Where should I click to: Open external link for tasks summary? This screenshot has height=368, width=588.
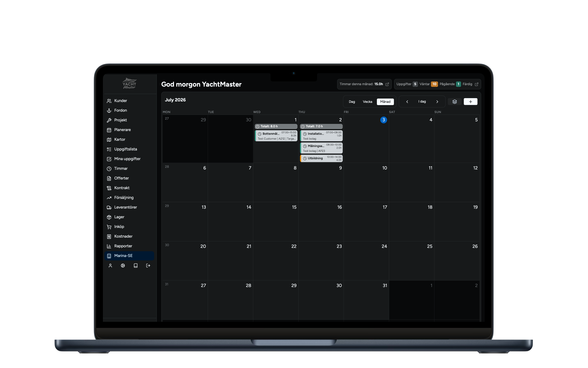[477, 84]
